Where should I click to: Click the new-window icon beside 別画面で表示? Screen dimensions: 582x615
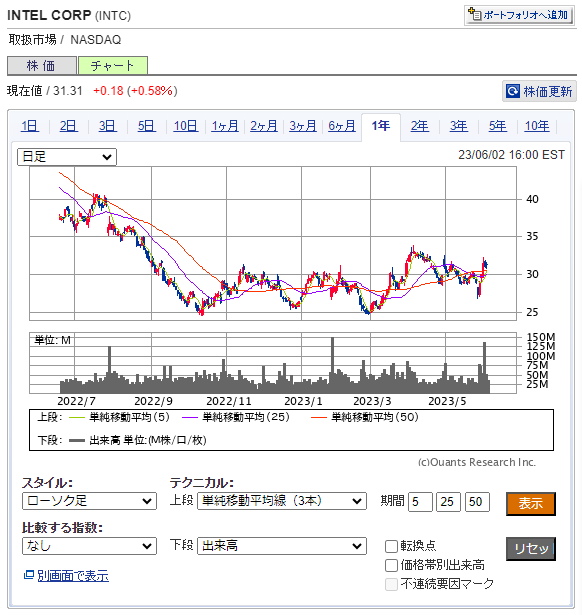(x=28, y=575)
